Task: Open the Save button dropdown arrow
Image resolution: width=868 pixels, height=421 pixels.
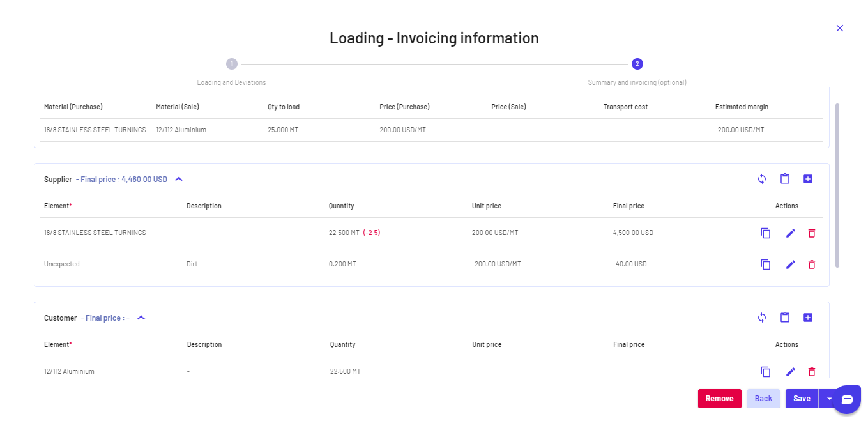Action: click(x=829, y=399)
